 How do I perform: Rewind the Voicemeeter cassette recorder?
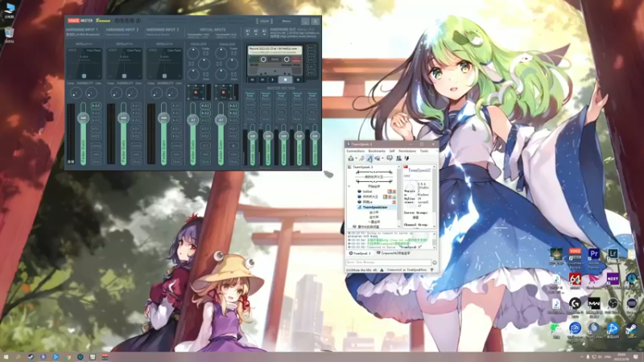point(253,80)
